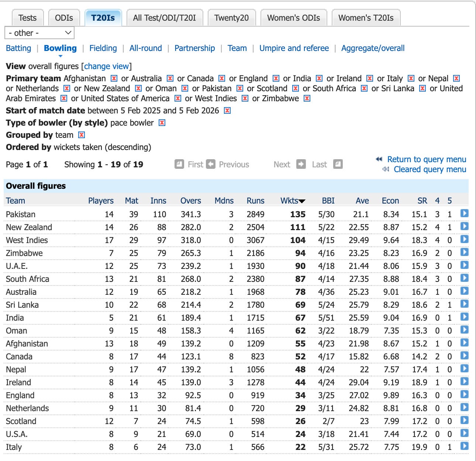Remove the start of match date filter
Image resolution: width=476 pixels, height=461 pixels.
tap(227, 110)
